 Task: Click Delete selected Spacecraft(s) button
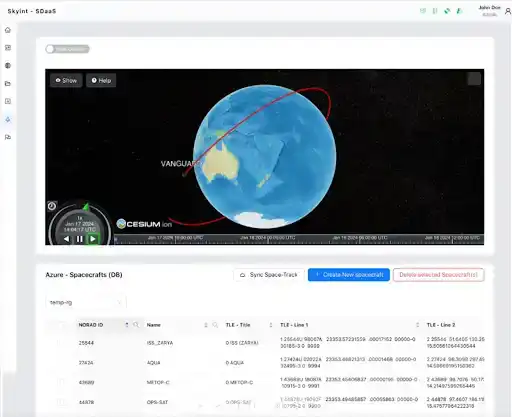(x=438, y=275)
